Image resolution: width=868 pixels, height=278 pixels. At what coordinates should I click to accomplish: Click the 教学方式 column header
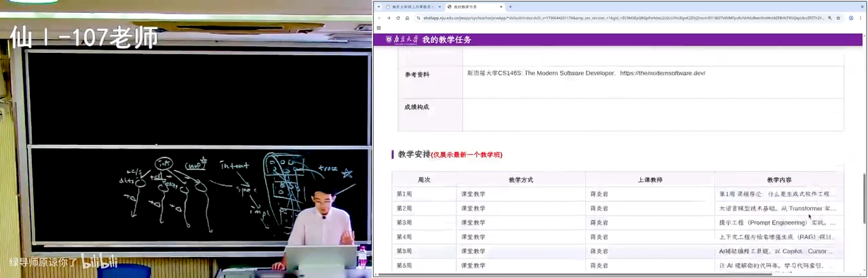coord(521,180)
